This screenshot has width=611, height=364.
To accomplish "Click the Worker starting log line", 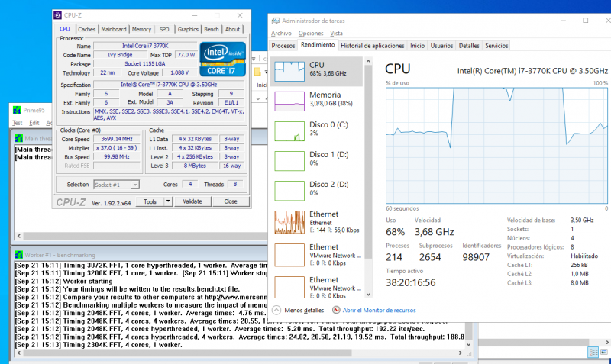I will point(64,281).
